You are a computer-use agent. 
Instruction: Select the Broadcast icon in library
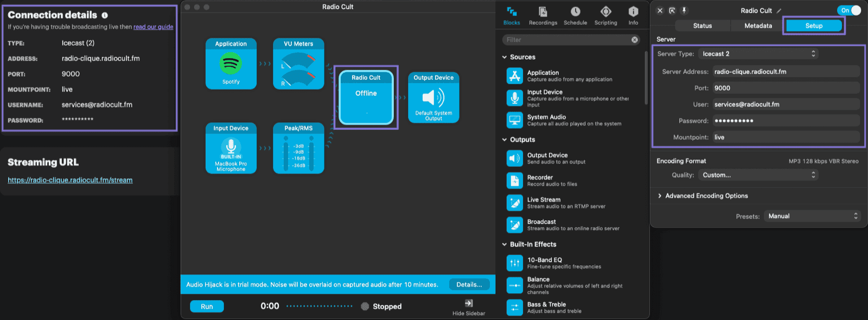pos(514,225)
